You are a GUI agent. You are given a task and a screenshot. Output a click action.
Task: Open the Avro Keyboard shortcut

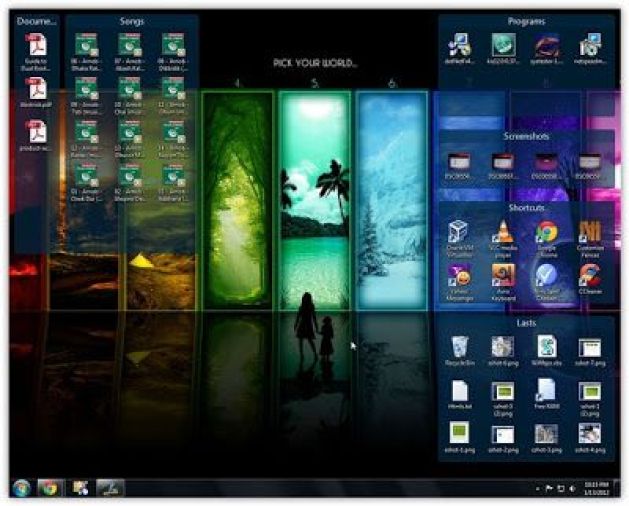(503, 282)
